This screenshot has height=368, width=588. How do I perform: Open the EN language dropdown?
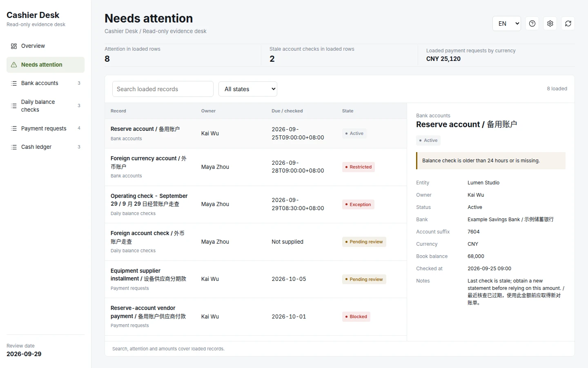tap(507, 23)
